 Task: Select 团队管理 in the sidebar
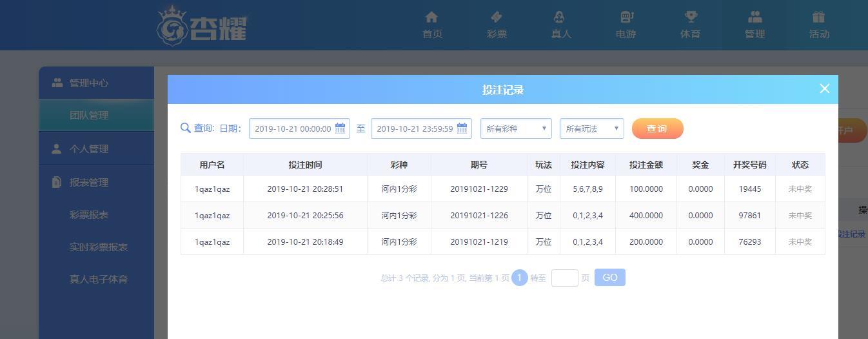tap(96, 115)
